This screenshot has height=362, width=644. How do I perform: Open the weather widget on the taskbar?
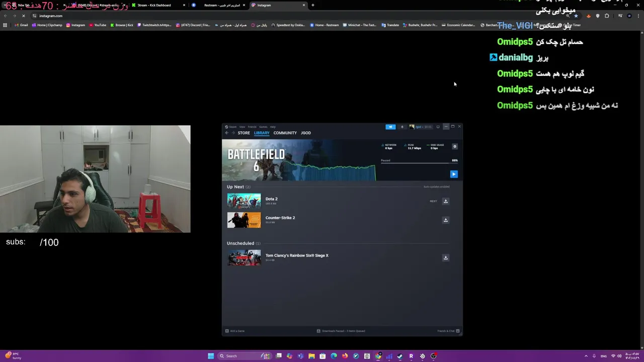coord(13,356)
